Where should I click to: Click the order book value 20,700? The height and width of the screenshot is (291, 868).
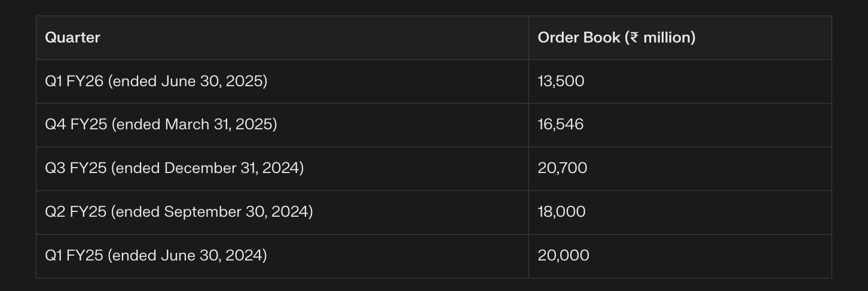pyautogui.click(x=563, y=168)
